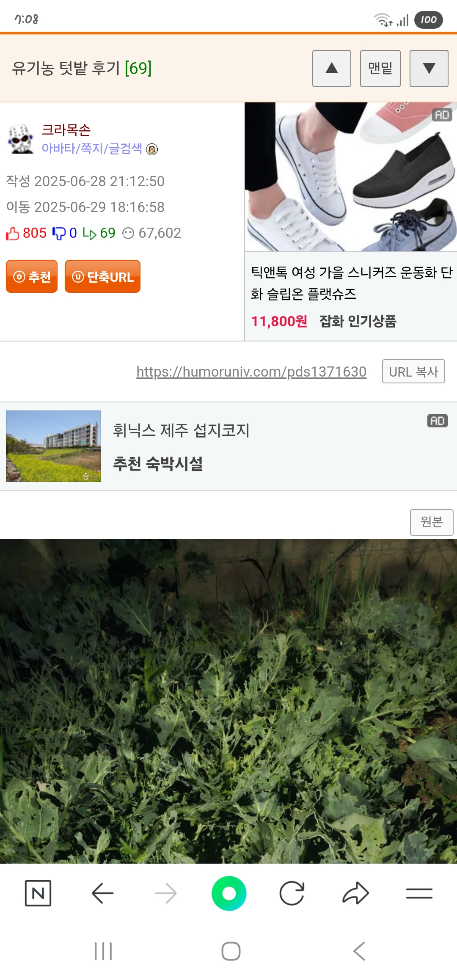Image resolution: width=457 pixels, height=980 pixels.
Task: Tap the orange 추천 button
Action: click(32, 276)
